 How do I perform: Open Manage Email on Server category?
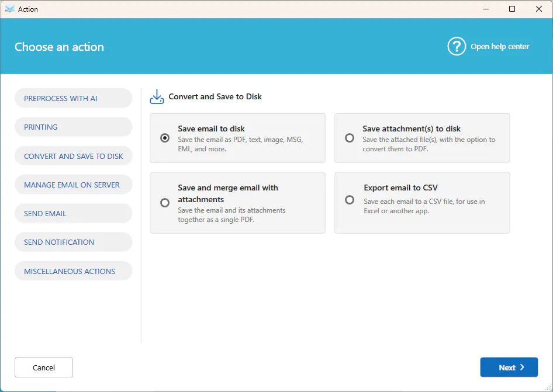pyautogui.click(x=73, y=185)
